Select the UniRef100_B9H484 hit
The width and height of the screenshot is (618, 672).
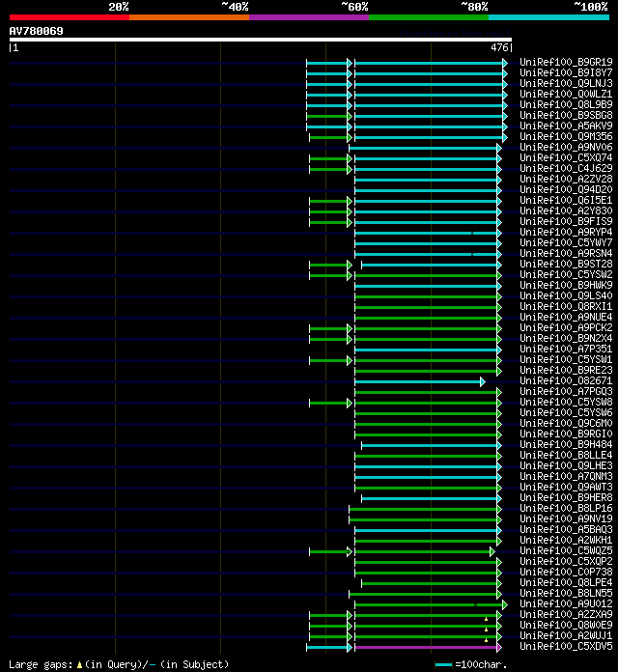566,445
